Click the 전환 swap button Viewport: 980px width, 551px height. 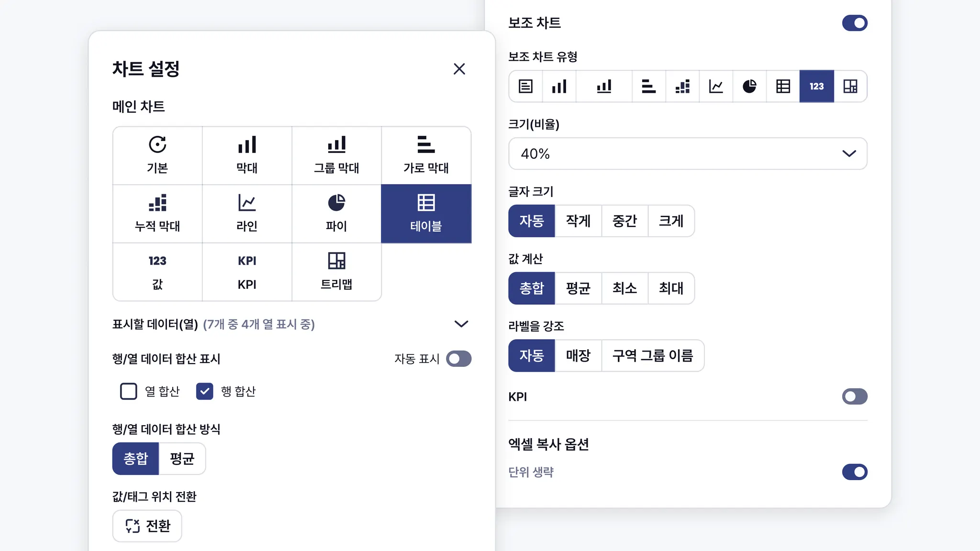tap(147, 526)
